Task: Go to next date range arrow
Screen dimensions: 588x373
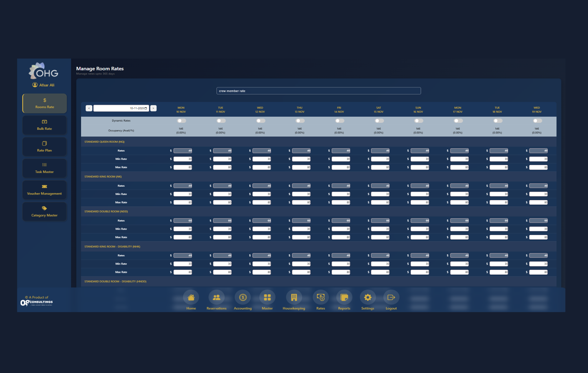Action: [153, 108]
